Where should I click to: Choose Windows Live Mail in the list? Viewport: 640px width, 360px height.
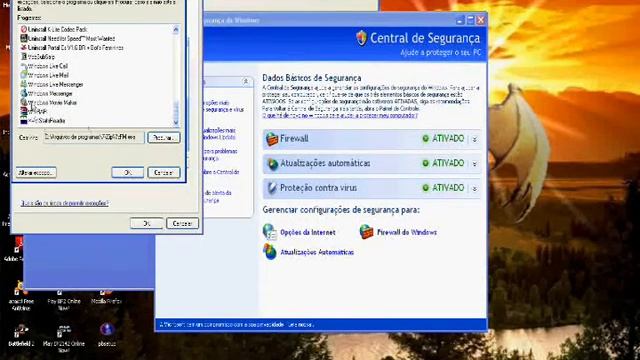(44, 75)
